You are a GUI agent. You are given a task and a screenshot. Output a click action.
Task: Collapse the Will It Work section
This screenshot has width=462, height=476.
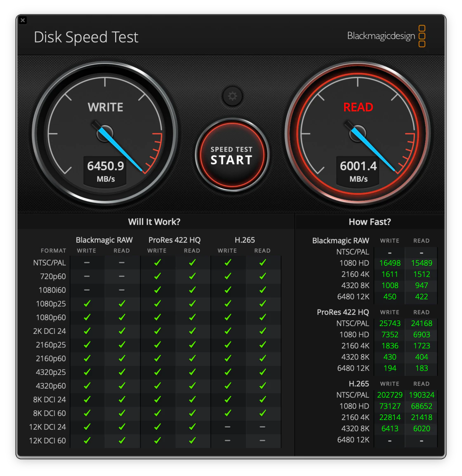(154, 222)
